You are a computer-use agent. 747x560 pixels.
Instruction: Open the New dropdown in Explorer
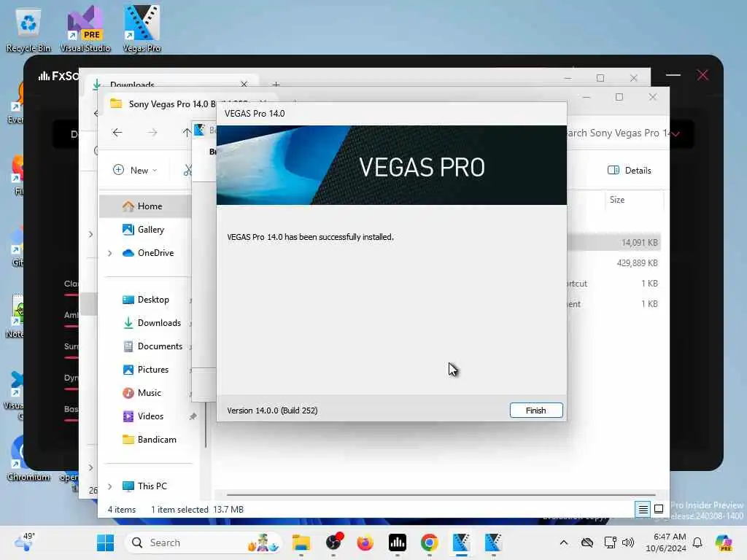click(135, 170)
